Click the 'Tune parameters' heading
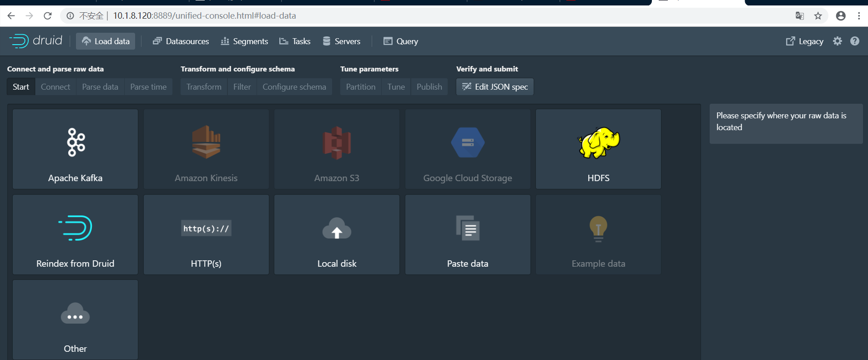Image resolution: width=868 pixels, height=360 pixels. pos(369,69)
